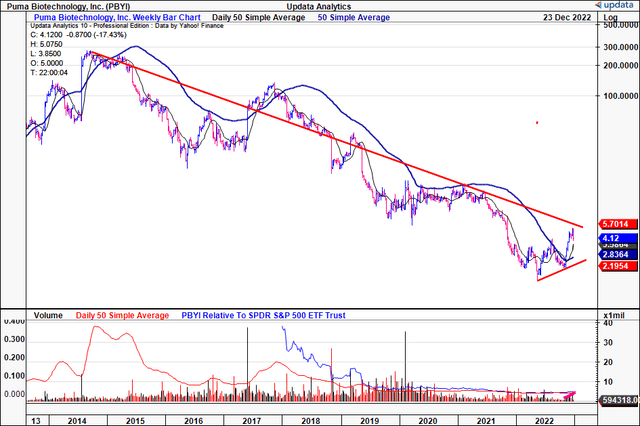Click the blue 4.12 price tag
This screenshot has width=640, height=426.
tap(618, 238)
